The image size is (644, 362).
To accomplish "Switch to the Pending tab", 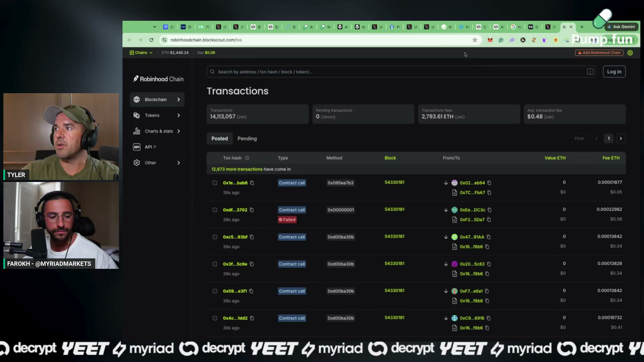I will point(247,139).
